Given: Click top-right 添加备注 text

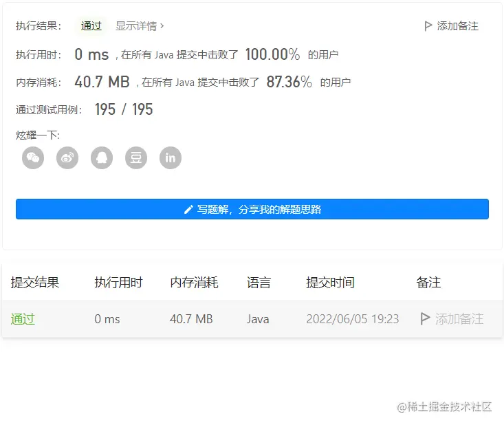Looking at the screenshot, I should tap(457, 26).
